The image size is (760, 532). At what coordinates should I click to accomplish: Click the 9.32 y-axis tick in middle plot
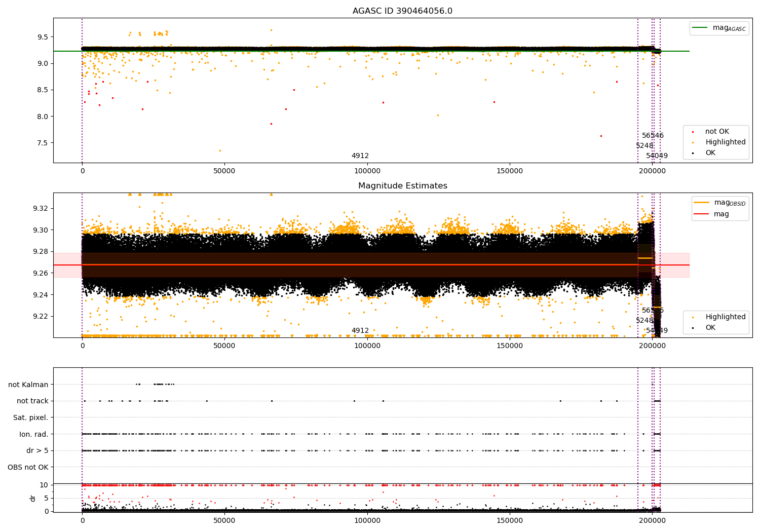pyautogui.click(x=40, y=208)
